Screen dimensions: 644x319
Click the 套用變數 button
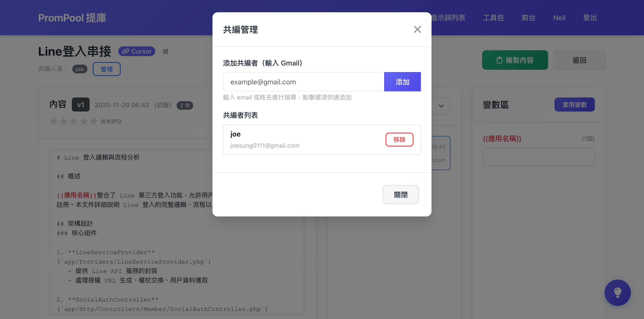click(x=574, y=105)
